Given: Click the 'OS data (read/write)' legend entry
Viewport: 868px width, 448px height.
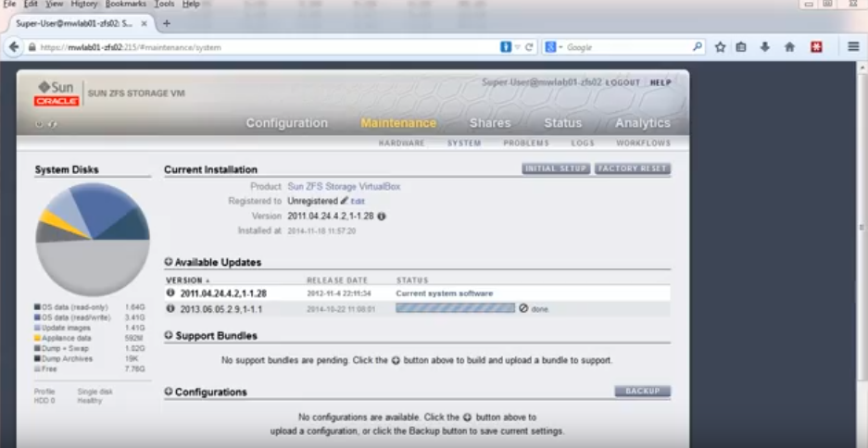Looking at the screenshot, I should (72, 317).
